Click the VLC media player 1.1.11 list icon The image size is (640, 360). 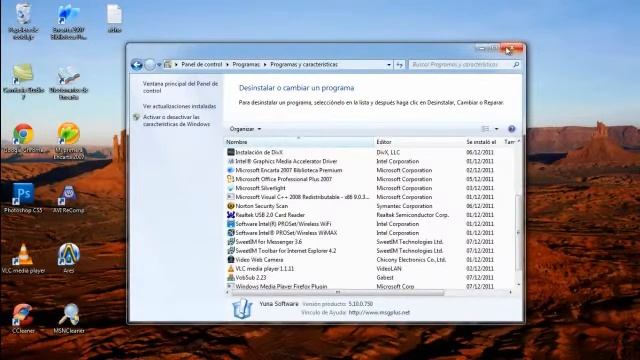pos(231,269)
